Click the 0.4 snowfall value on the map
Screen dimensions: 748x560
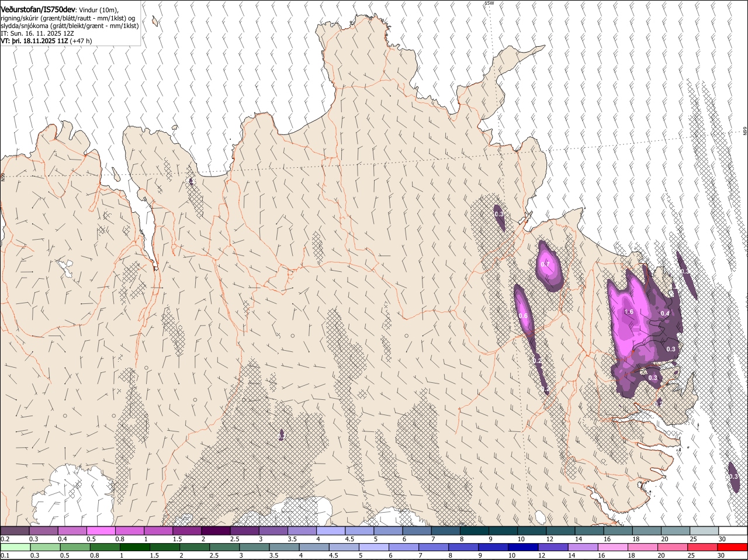(x=665, y=314)
